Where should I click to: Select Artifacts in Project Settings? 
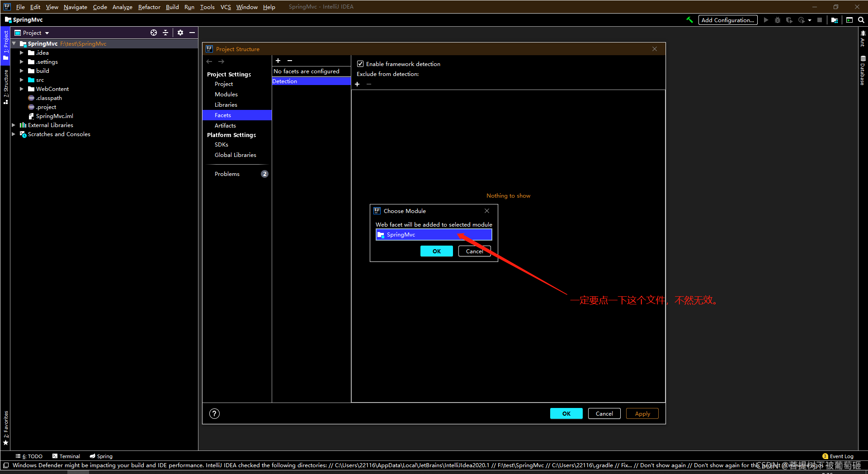[x=225, y=126]
